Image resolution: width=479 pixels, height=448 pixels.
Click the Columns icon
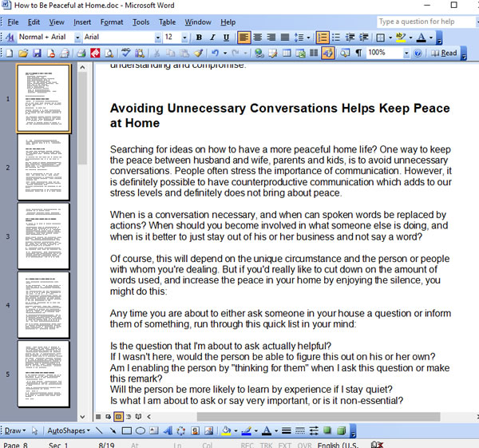(x=314, y=54)
